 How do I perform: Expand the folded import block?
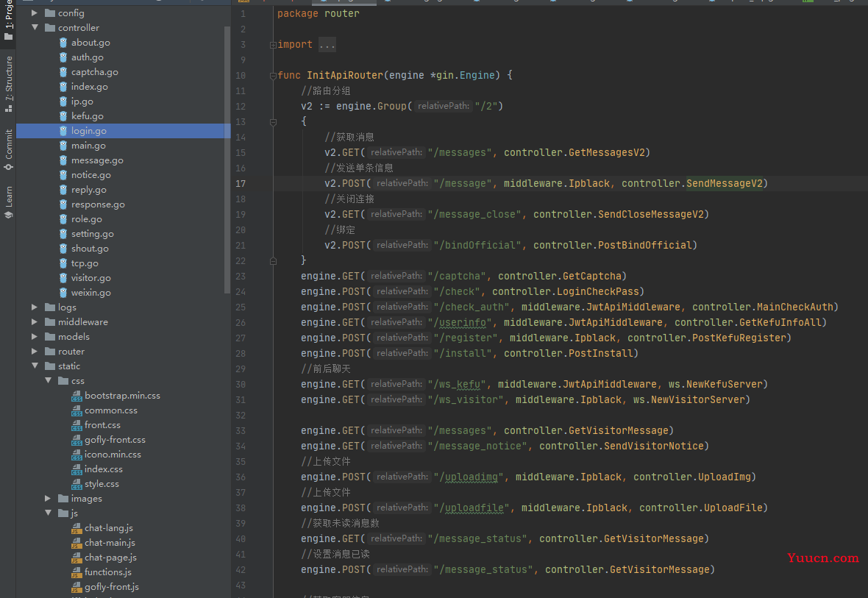click(273, 45)
